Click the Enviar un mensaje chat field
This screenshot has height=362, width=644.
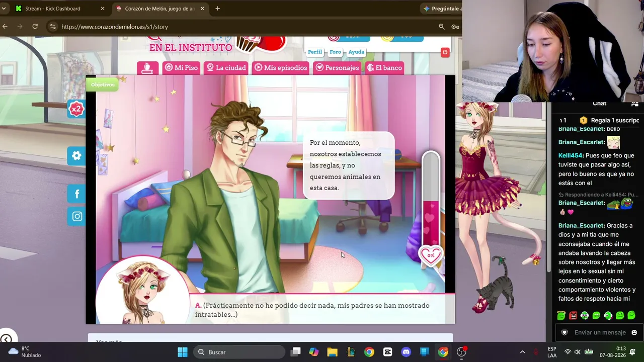click(x=600, y=332)
